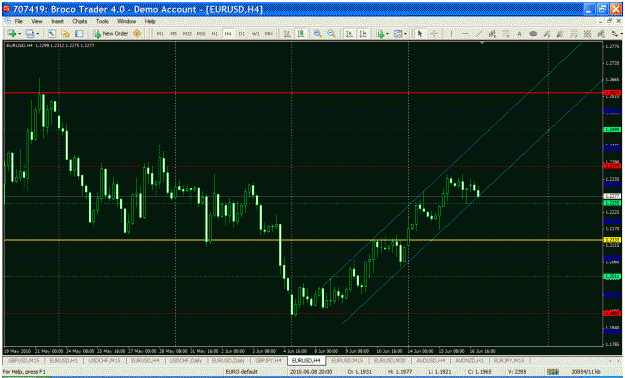Open the Profiles icon
Screen dimensions: 625x378
point(29,34)
